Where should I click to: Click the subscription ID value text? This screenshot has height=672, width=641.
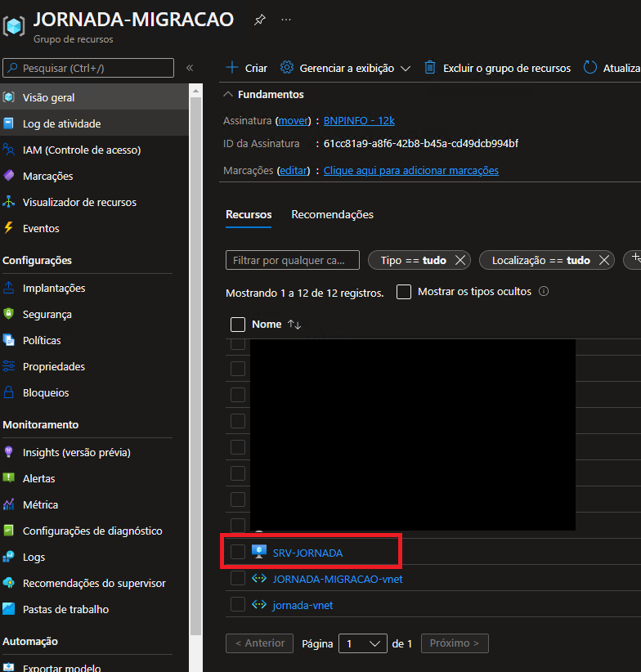click(x=421, y=144)
